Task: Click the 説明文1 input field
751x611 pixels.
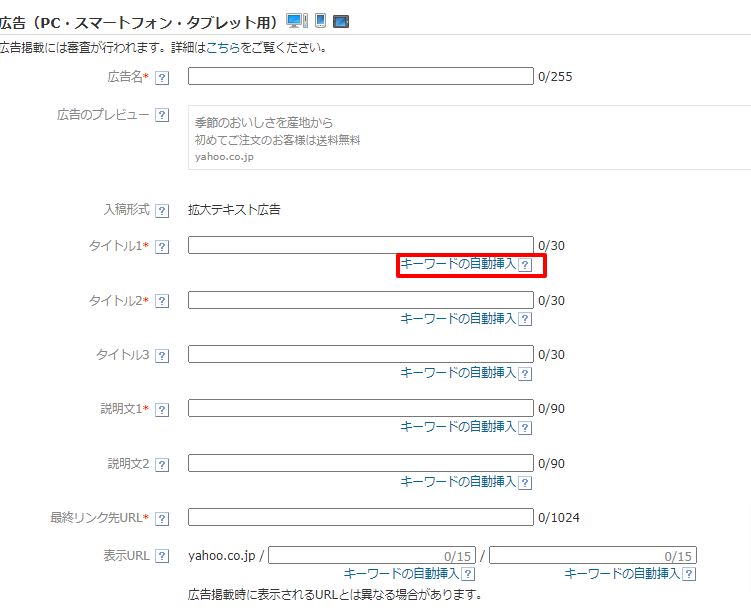Action: pos(360,408)
